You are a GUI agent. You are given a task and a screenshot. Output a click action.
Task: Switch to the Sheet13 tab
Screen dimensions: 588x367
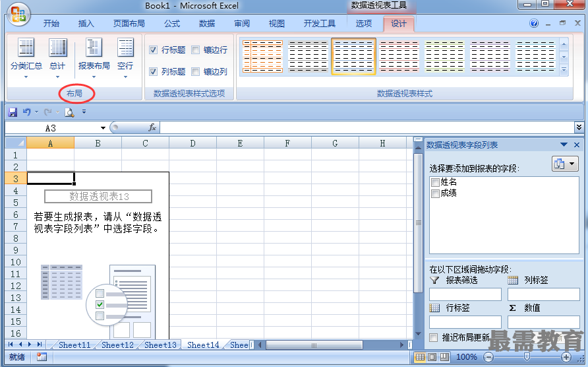[x=160, y=345]
